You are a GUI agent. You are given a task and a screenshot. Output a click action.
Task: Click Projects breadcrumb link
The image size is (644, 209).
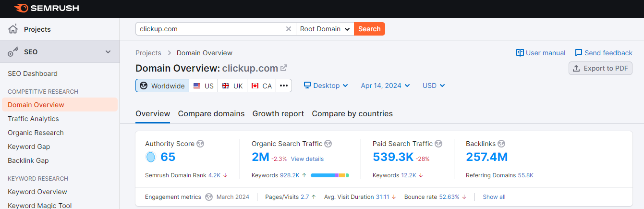[148, 53]
